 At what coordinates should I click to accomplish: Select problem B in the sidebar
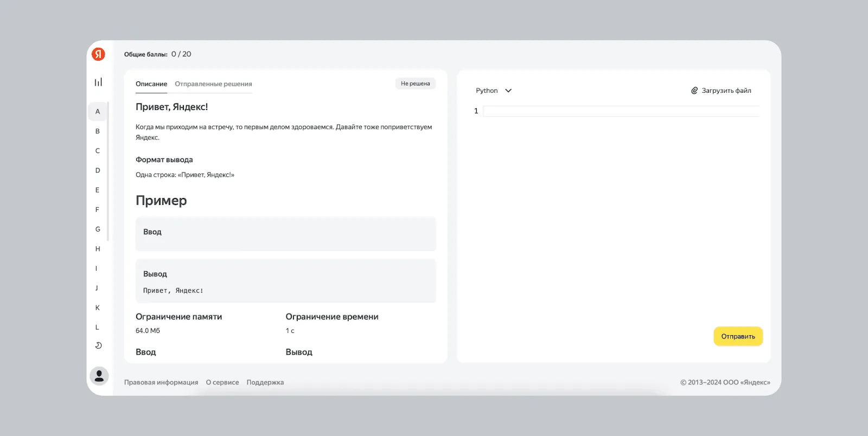pos(98,131)
